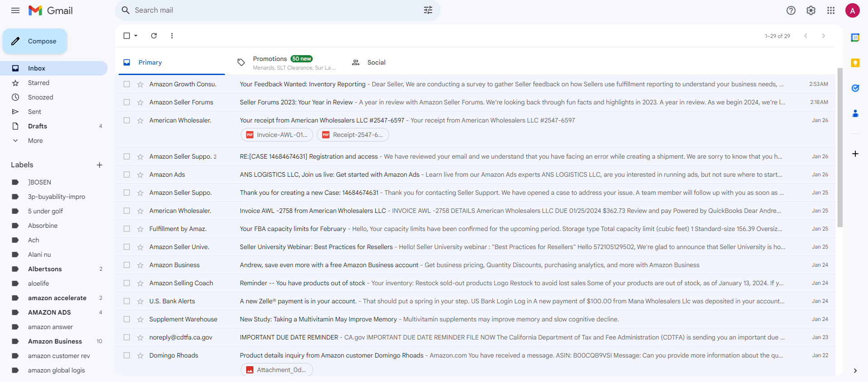Star the Amazon Ads email
This screenshot has height=382, width=868.
click(x=140, y=174)
